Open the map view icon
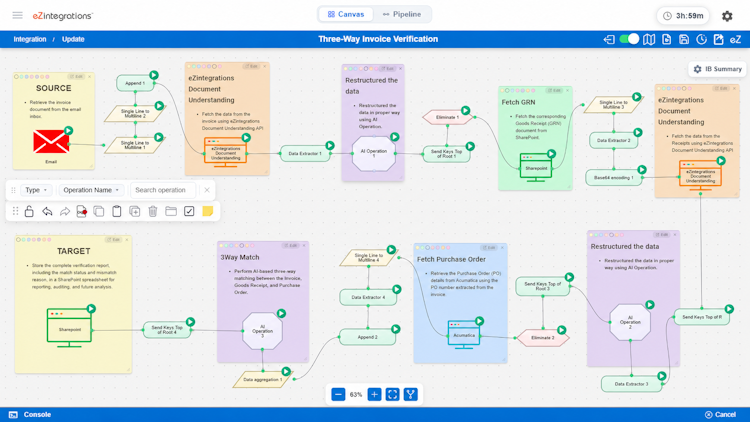Viewport: 750px width, 422px height. point(649,40)
